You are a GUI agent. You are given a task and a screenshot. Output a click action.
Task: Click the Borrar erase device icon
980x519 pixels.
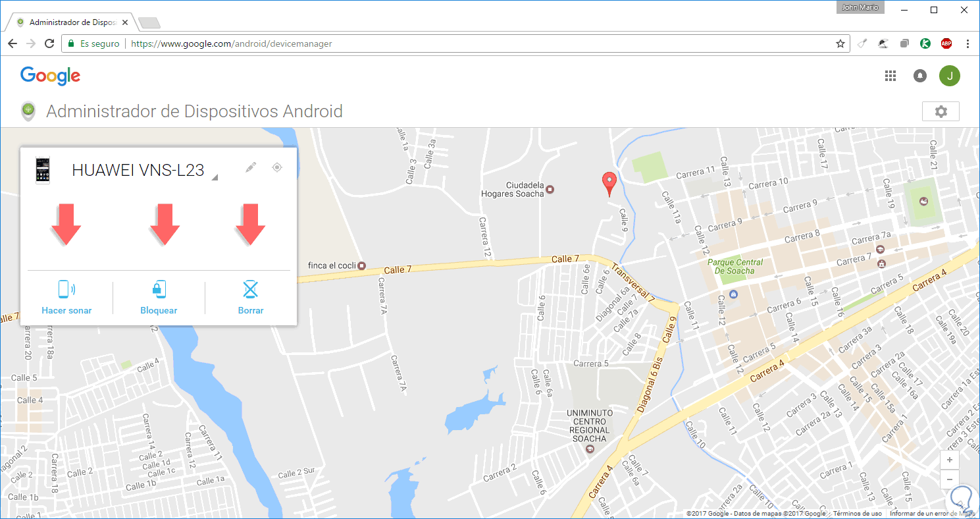pos(251,290)
